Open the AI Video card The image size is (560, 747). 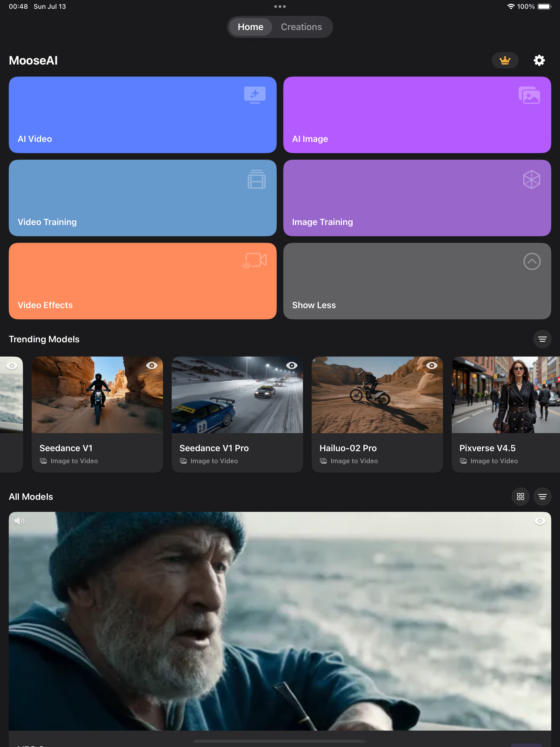(x=142, y=115)
